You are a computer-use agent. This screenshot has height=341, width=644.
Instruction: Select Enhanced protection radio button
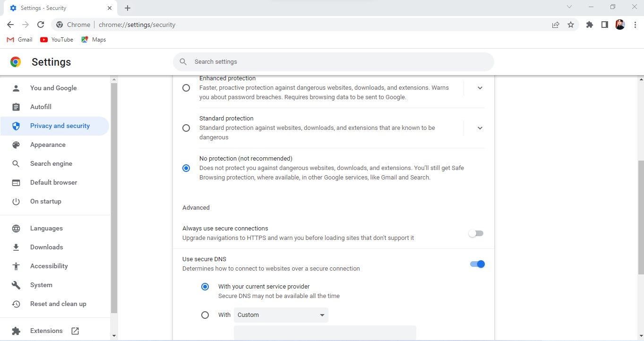(x=186, y=88)
